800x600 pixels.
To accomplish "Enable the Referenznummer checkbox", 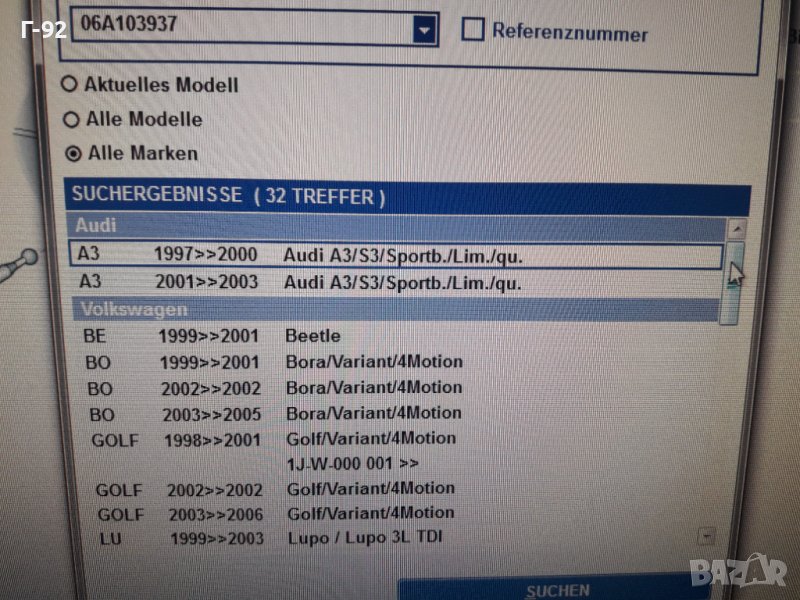I will click(473, 30).
